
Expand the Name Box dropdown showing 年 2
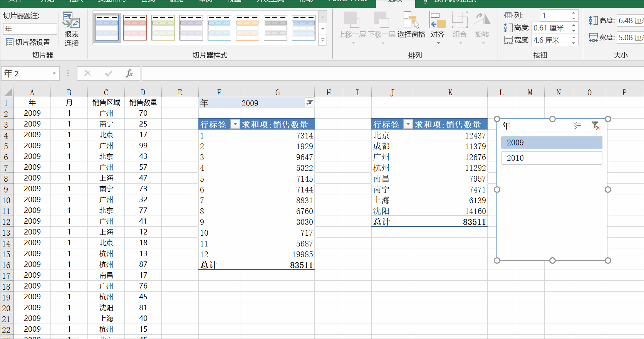54,73
